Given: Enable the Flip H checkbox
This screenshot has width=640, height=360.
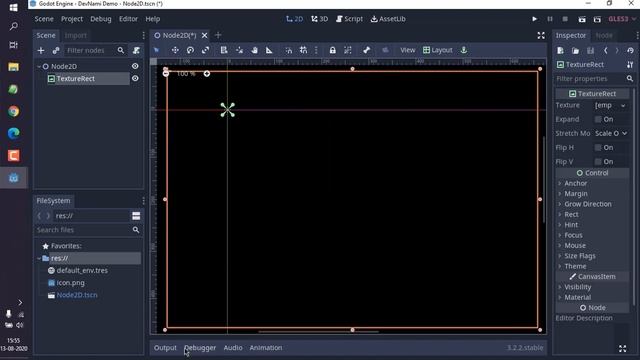Looking at the screenshot, I should 598,147.
